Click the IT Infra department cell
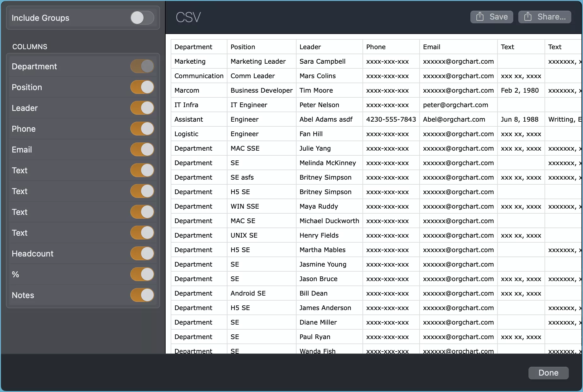 199,105
